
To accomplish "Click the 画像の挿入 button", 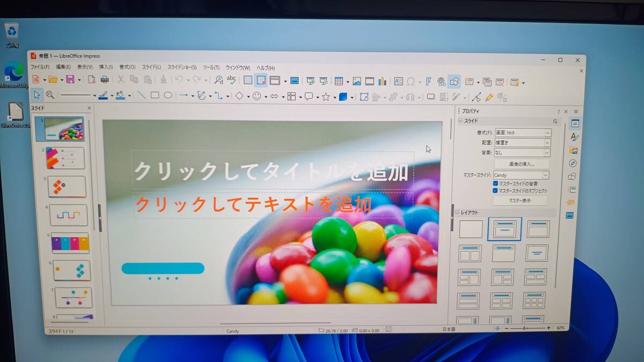I will 523,164.
